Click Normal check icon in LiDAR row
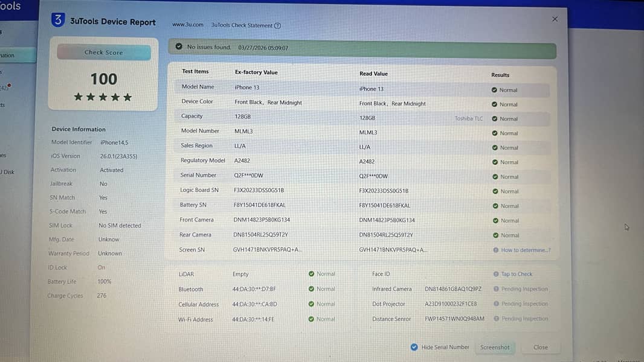The height and width of the screenshot is (362, 644). tap(311, 274)
